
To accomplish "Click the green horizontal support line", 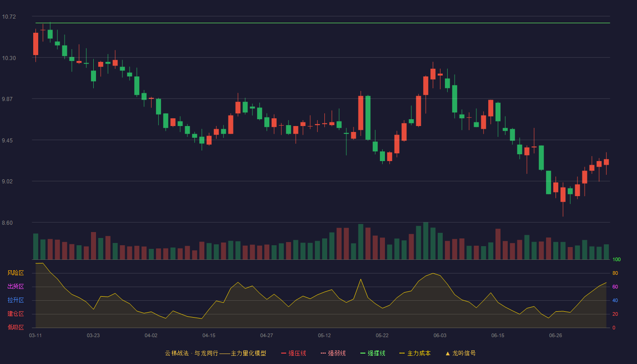I will 323,23.
